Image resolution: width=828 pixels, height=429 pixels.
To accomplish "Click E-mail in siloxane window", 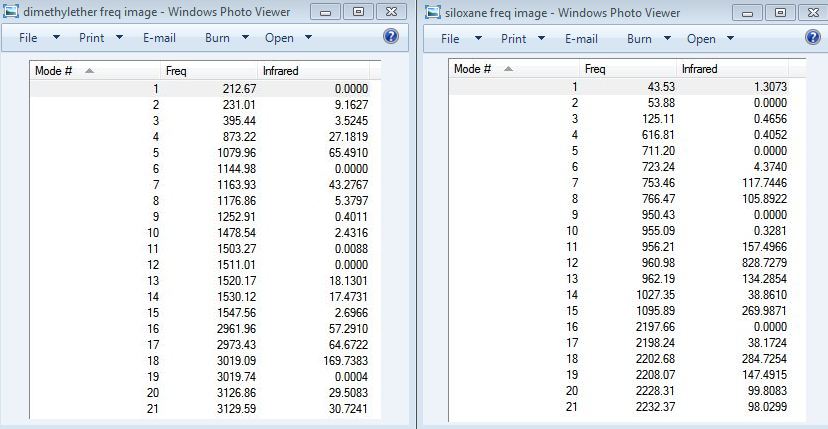I will 581,39.
